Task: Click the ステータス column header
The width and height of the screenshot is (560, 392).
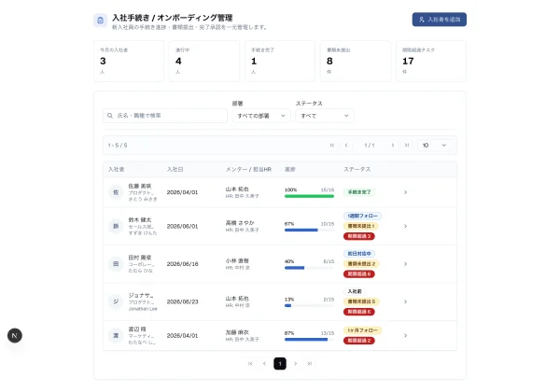Action: tap(357, 169)
